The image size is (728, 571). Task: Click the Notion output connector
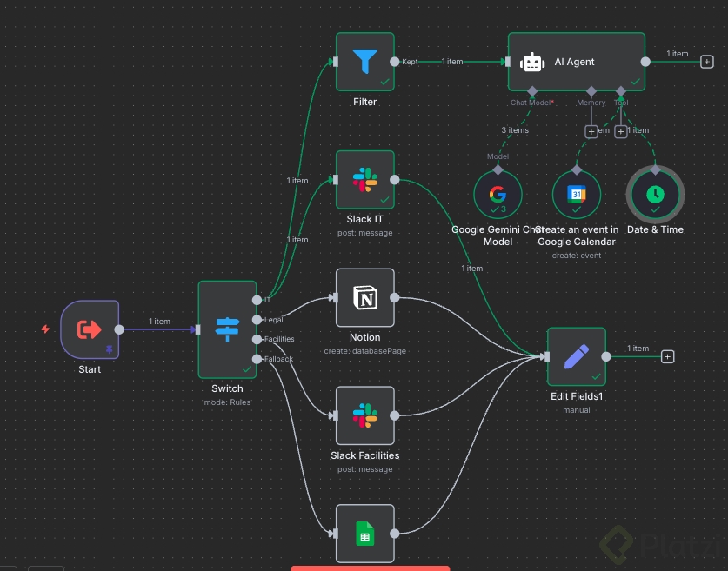[395, 298]
